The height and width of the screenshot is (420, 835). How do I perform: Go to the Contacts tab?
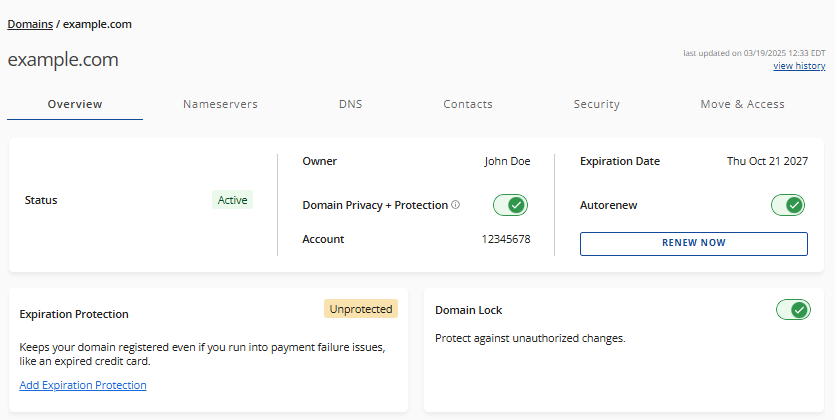pos(468,104)
